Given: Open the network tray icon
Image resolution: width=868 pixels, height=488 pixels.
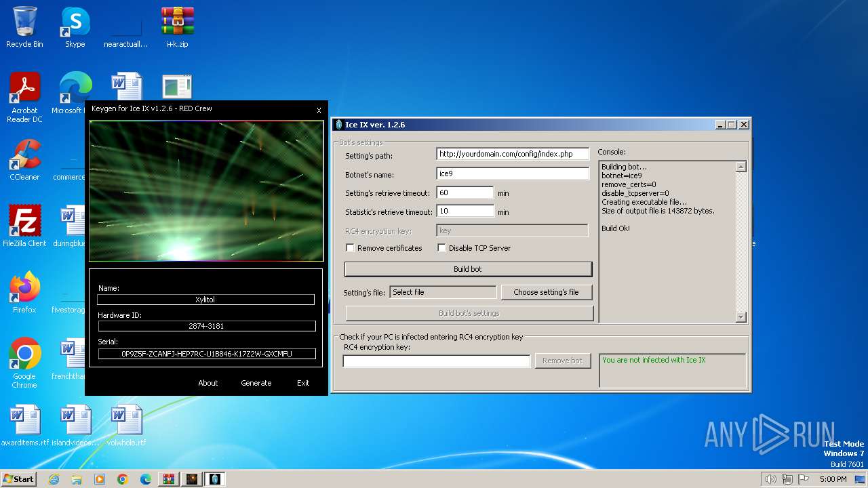Looking at the screenshot, I should (x=787, y=479).
